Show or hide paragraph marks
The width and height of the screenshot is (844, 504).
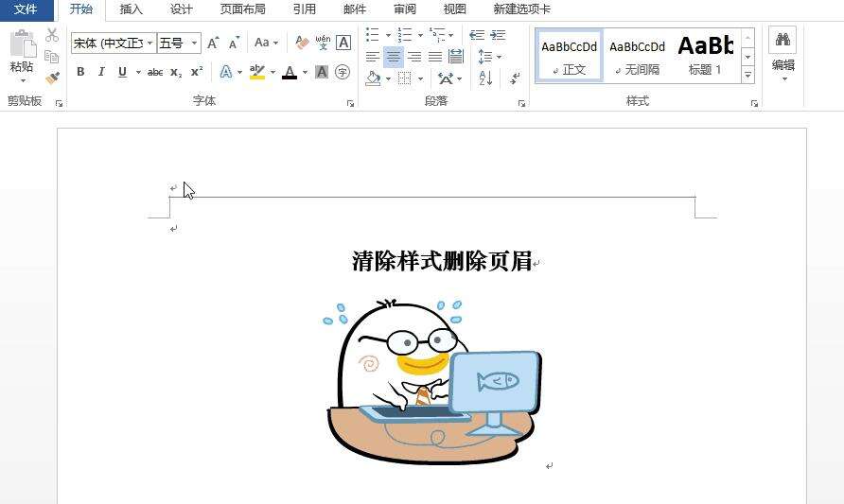point(515,78)
